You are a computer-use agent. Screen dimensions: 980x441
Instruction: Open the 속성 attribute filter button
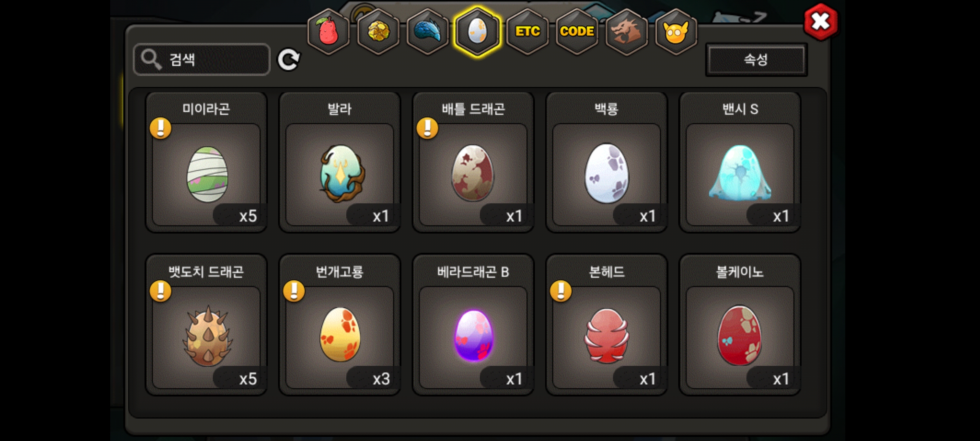point(756,60)
